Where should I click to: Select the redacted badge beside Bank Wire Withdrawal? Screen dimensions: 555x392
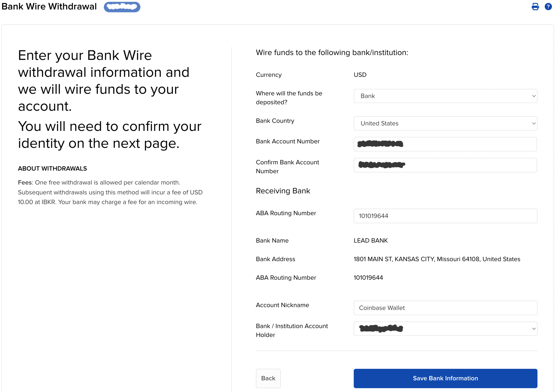(x=122, y=7)
